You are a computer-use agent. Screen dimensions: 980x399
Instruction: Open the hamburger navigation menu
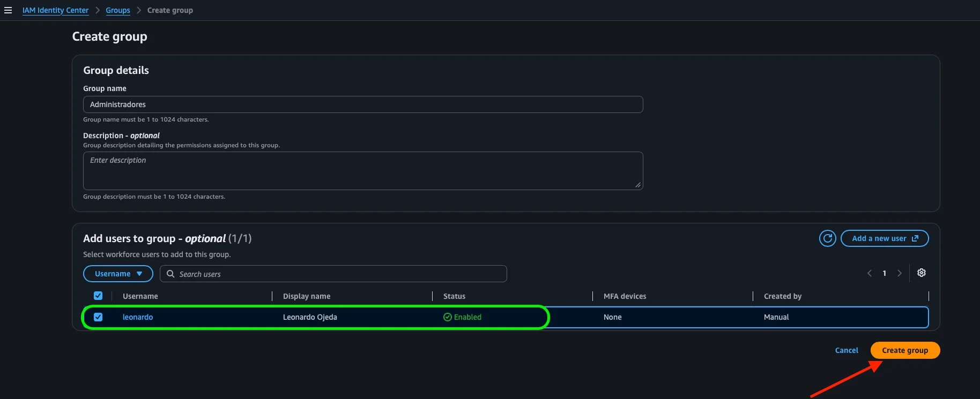click(8, 10)
